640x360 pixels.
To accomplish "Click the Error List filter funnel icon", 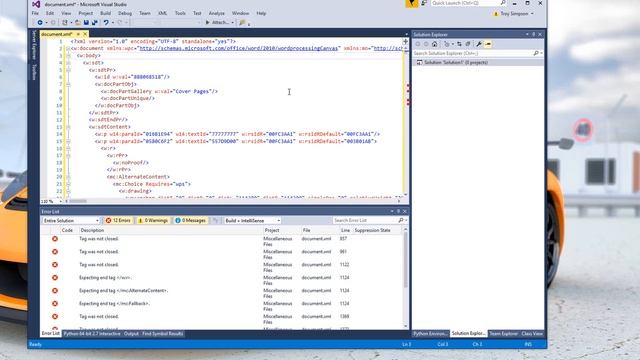I will (x=216, y=220).
